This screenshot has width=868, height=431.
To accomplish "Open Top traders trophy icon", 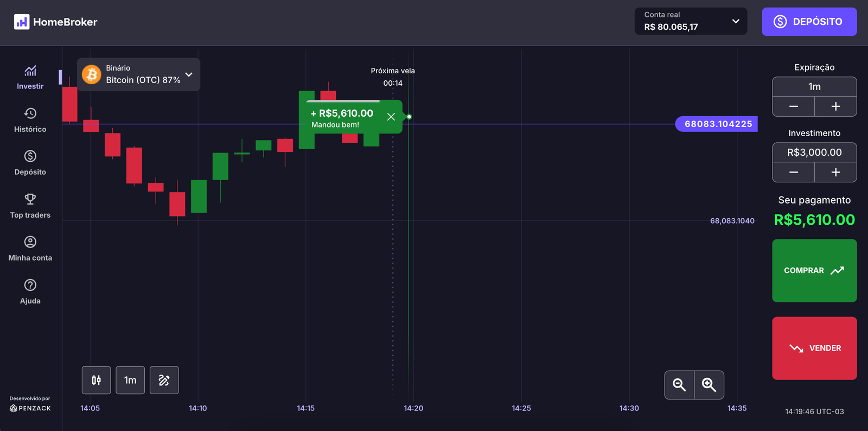I will point(30,199).
